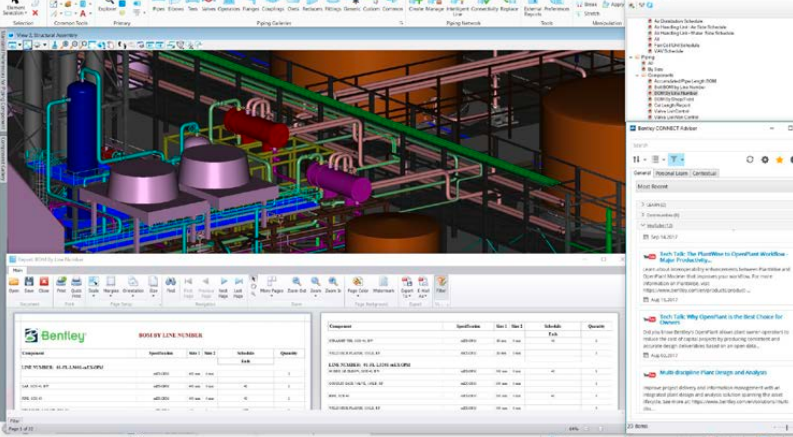Open the Valves piping catalog tool
793x437 pixels.
point(207,7)
